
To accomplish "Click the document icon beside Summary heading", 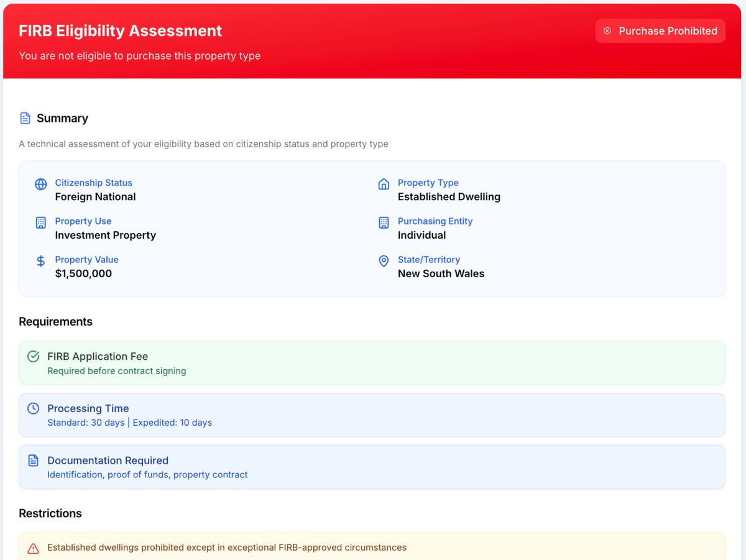I will pyautogui.click(x=25, y=118).
